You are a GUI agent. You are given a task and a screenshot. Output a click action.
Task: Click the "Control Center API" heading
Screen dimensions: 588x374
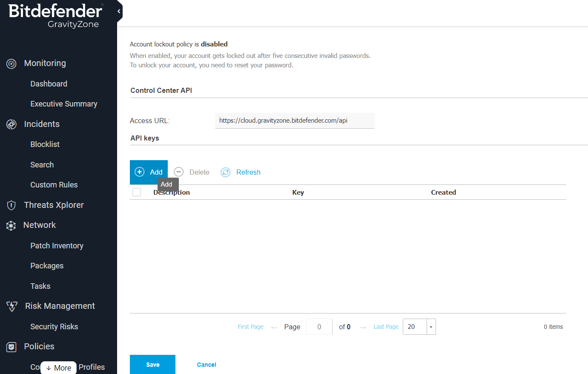click(161, 90)
